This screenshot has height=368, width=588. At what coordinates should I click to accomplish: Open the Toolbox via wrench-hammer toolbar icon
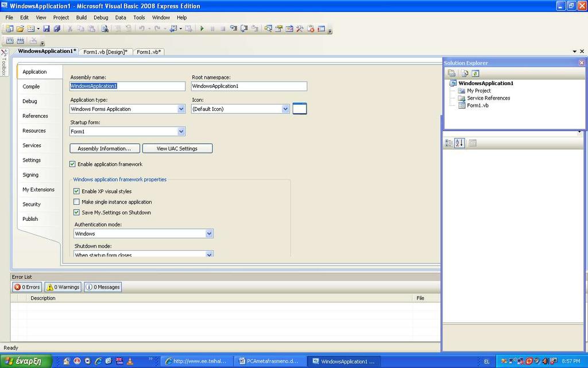(x=300, y=29)
